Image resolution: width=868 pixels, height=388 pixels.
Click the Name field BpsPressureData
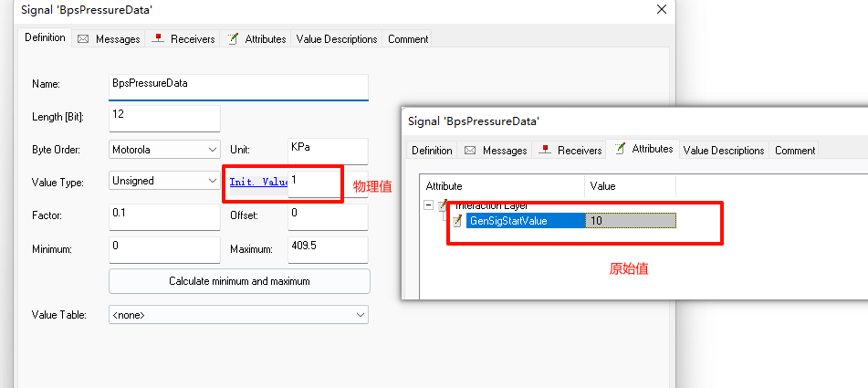click(238, 87)
